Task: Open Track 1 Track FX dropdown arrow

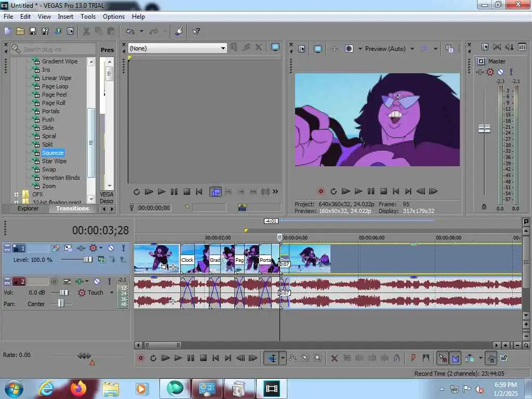Action: (101, 248)
